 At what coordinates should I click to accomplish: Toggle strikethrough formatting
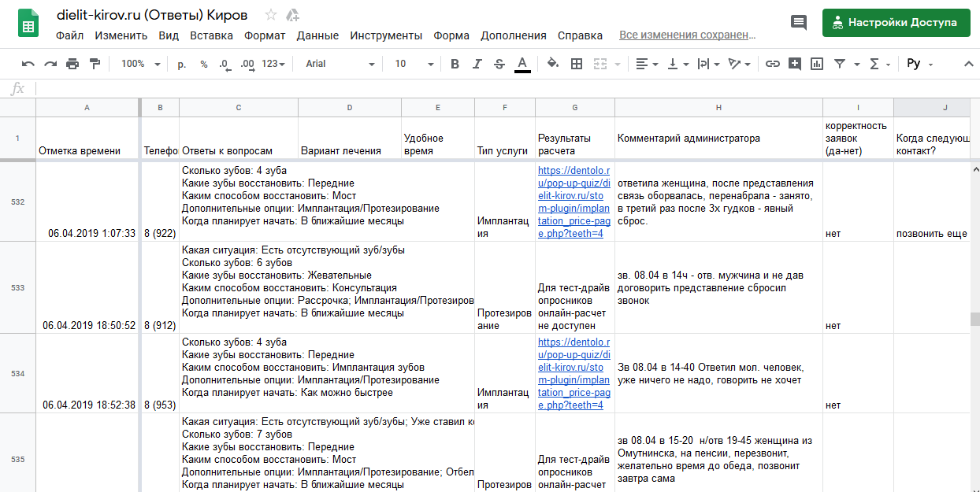[499, 64]
